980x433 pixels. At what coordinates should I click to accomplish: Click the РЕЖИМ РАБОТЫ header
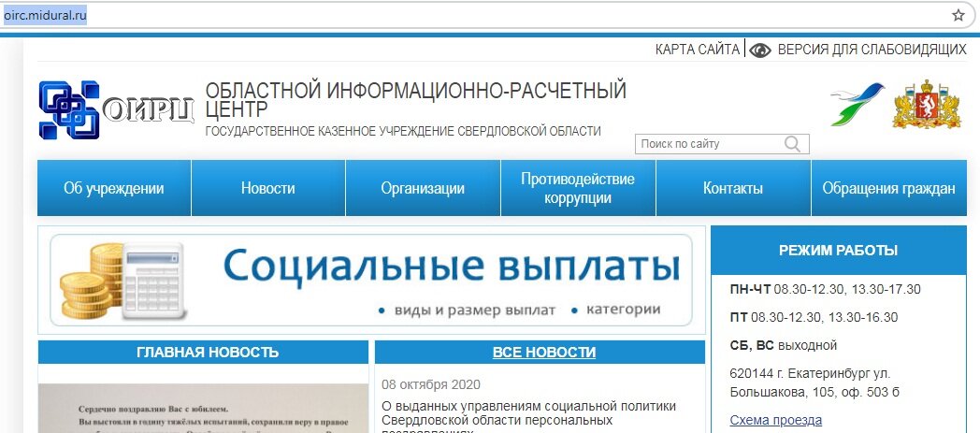coord(838,251)
